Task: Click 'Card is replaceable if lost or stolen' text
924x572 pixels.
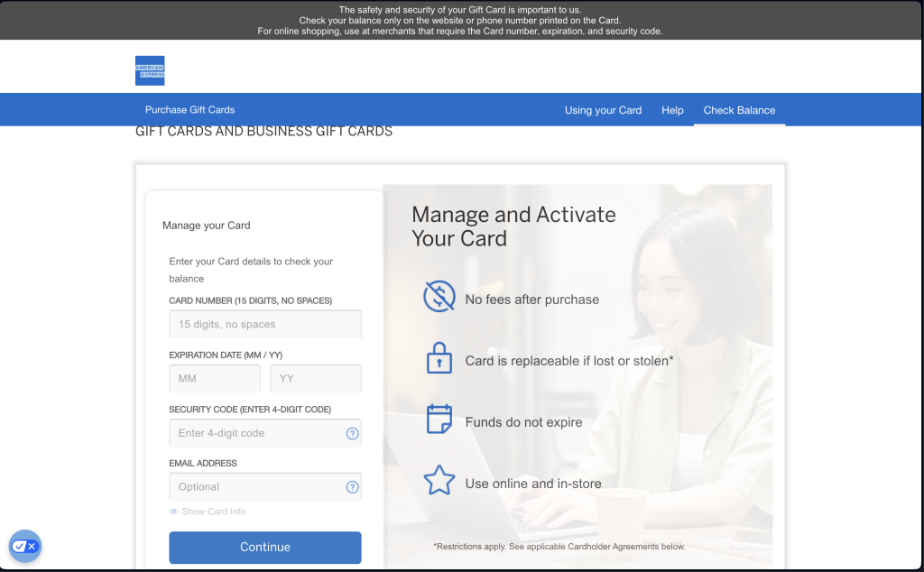Action: click(569, 361)
